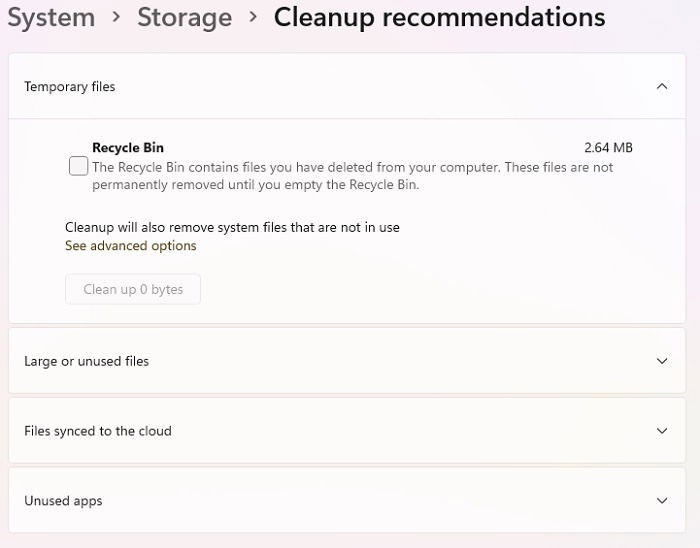Screen dimensions: 700x548
Task: Open See advanced options link
Action: [x=130, y=245]
